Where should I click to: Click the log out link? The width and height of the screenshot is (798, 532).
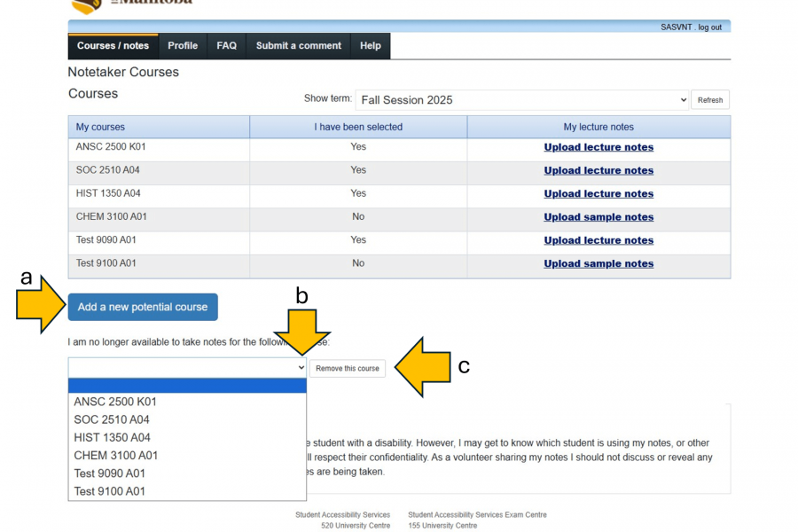[711, 27]
